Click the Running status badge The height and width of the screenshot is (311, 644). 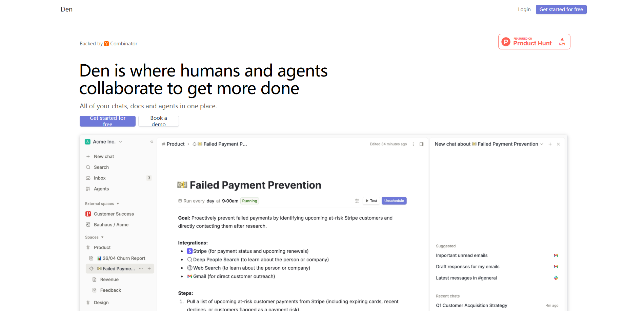(x=249, y=201)
